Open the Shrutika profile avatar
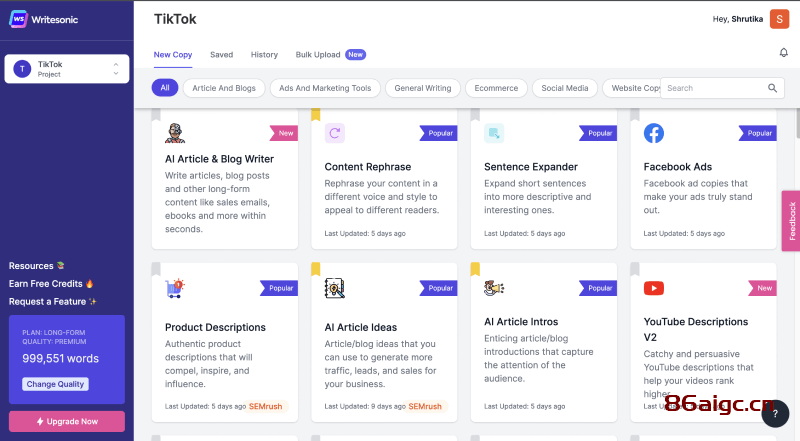 pyautogui.click(x=779, y=19)
